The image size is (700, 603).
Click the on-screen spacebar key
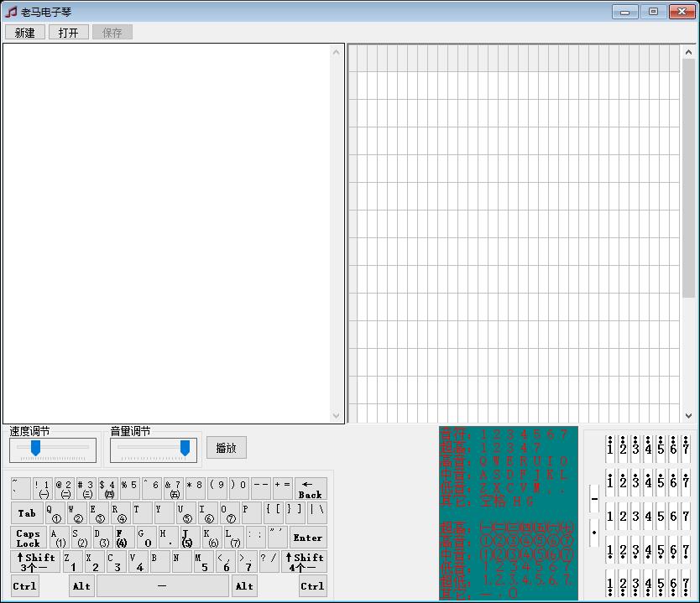(162, 585)
